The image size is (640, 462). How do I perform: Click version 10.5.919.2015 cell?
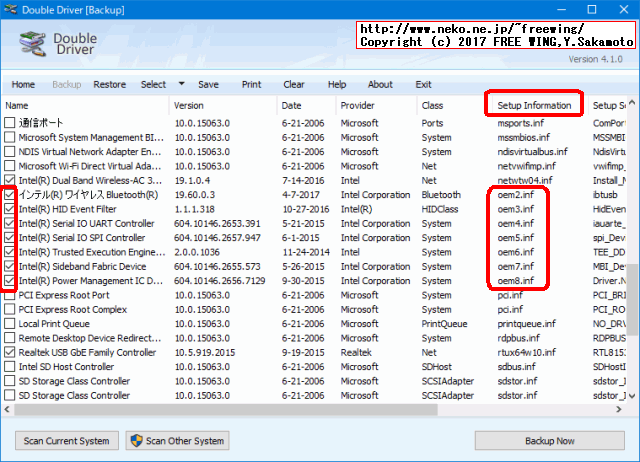tap(204, 352)
